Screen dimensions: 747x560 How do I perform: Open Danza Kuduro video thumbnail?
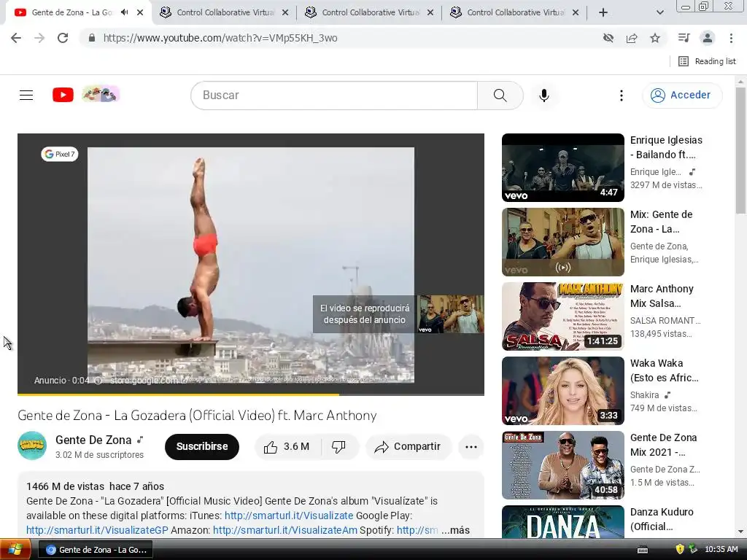[x=562, y=522]
